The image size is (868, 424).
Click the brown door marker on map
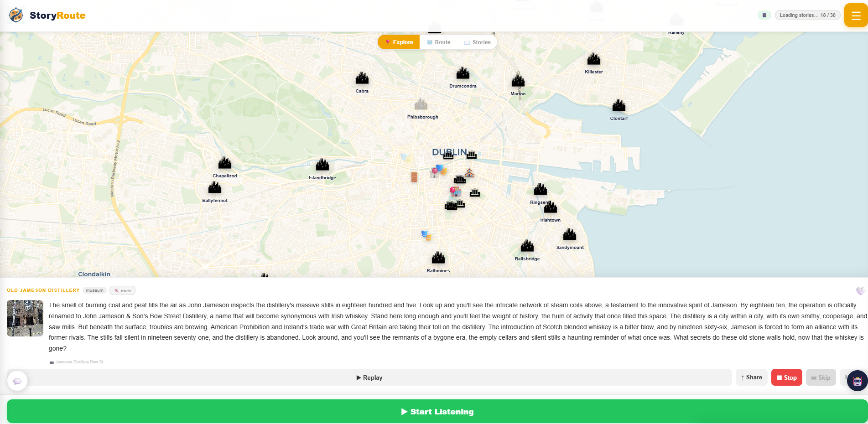(414, 177)
